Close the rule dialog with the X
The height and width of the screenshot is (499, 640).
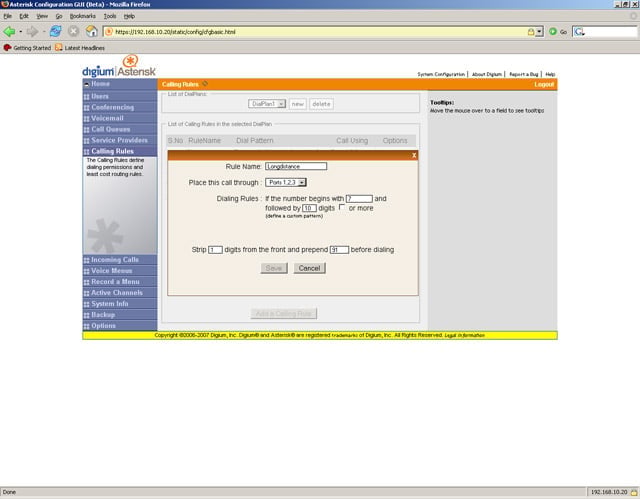click(414, 155)
